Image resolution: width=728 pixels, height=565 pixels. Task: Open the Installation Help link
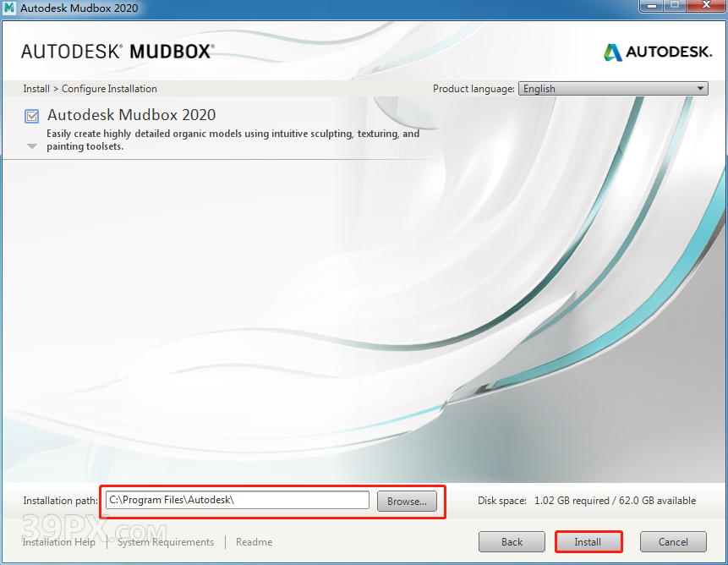click(59, 542)
